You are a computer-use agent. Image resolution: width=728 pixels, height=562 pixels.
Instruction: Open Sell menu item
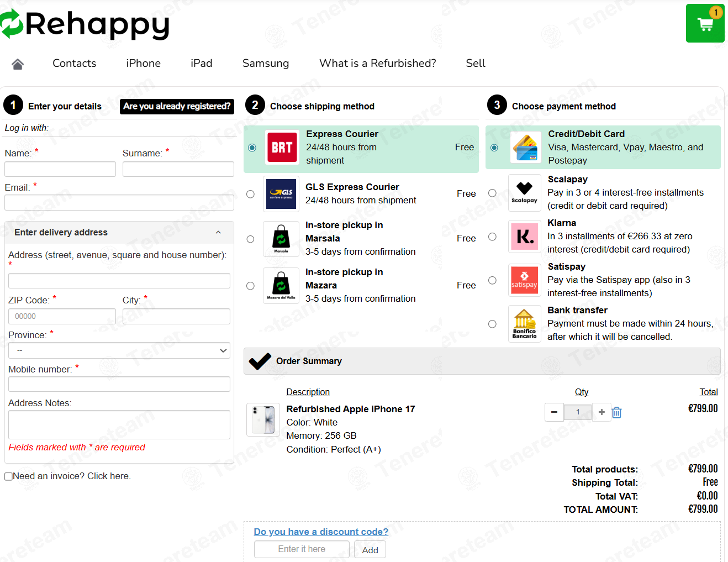tap(476, 64)
